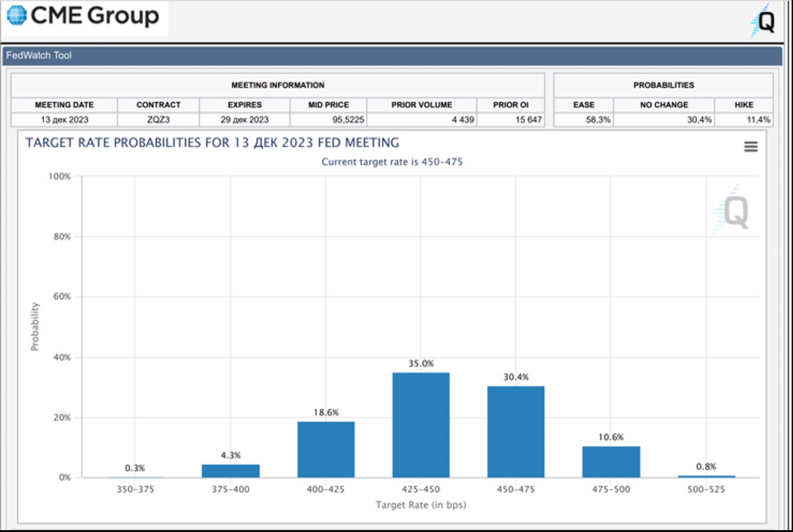Select the 450-475 bar showing 30.4%
Image resolution: width=793 pixels, height=532 pixels.
pos(516,431)
